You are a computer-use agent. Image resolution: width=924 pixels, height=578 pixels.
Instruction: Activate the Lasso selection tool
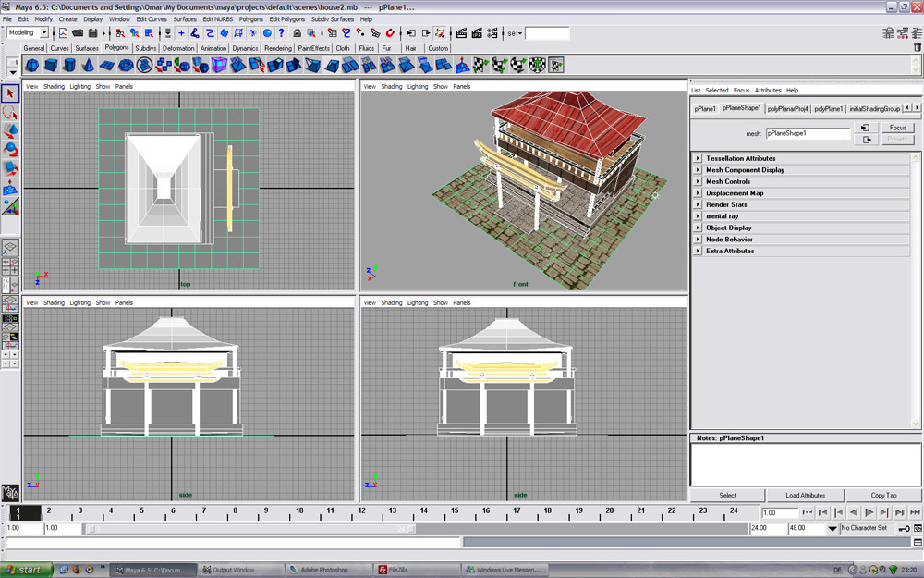pos(10,112)
